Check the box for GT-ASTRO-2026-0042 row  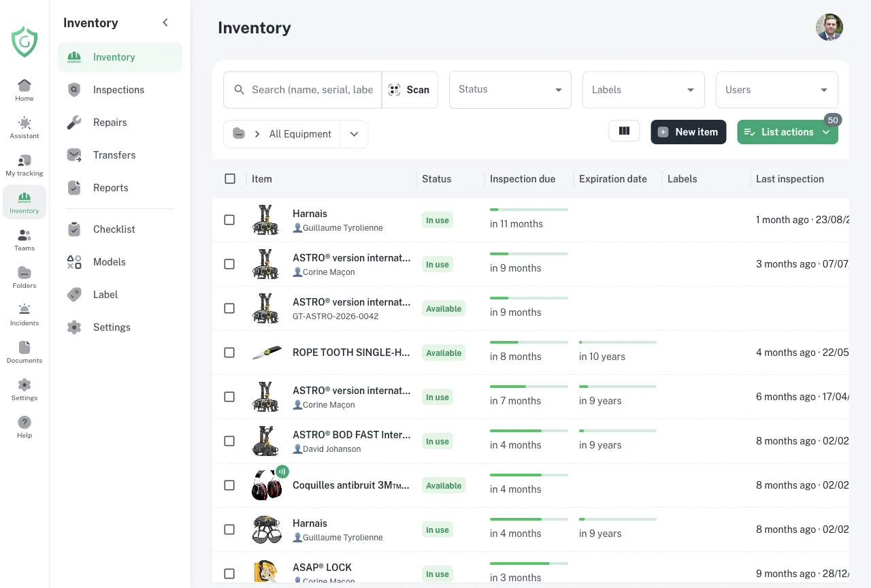tap(229, 308)
